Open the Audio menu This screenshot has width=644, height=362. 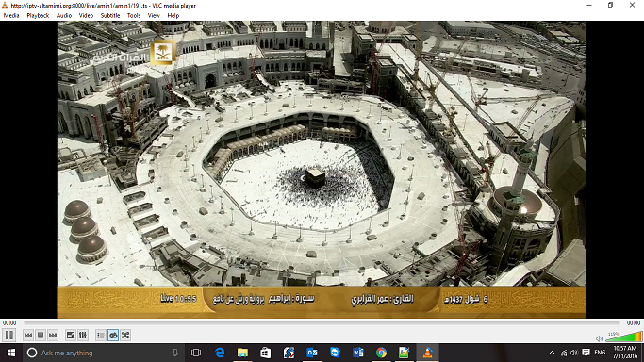64,16
